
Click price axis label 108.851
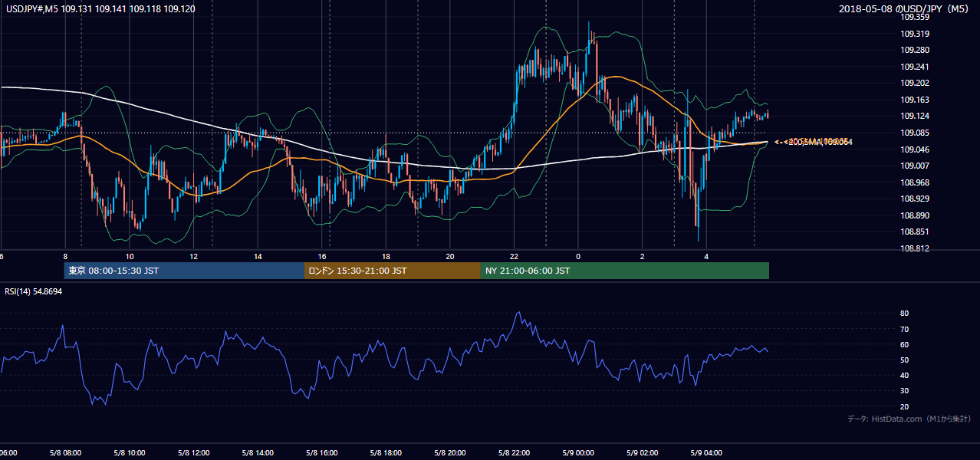[x=916, y=232]
